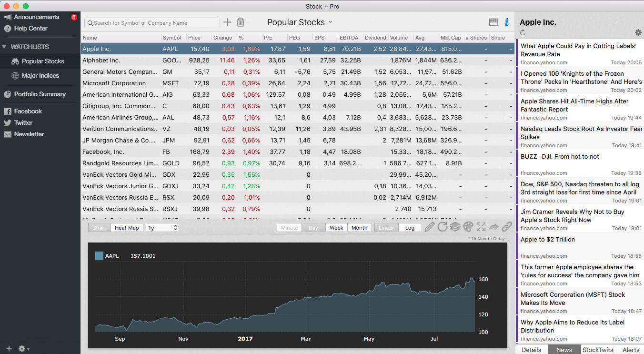
Task: Select the Verizon Communications row
Action: coord(298,129)
